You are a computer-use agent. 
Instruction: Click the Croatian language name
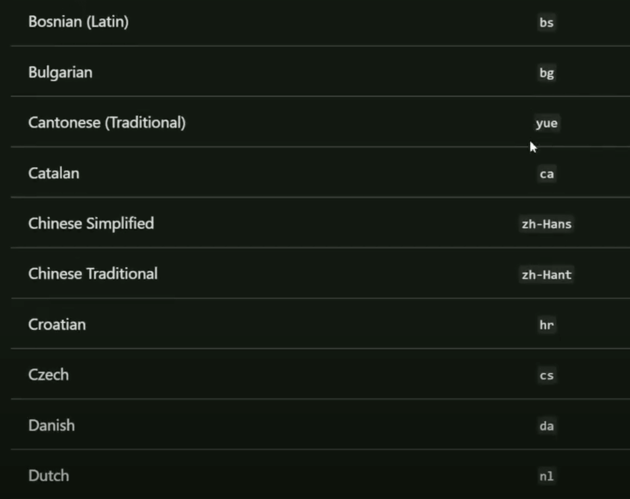tap(57, 324)
